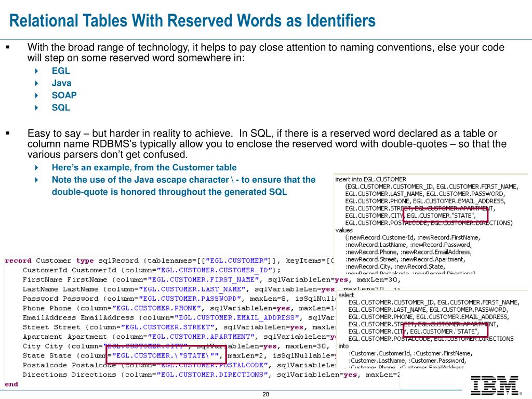Click the 'Phone Phone' code line
532x399 pixels.
coord(179,308)
